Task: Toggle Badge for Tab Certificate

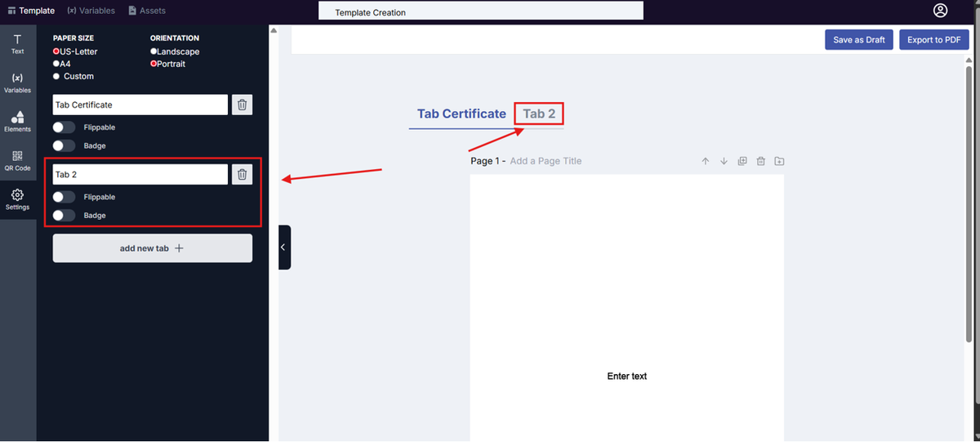Action: click(x=64, y=145)
